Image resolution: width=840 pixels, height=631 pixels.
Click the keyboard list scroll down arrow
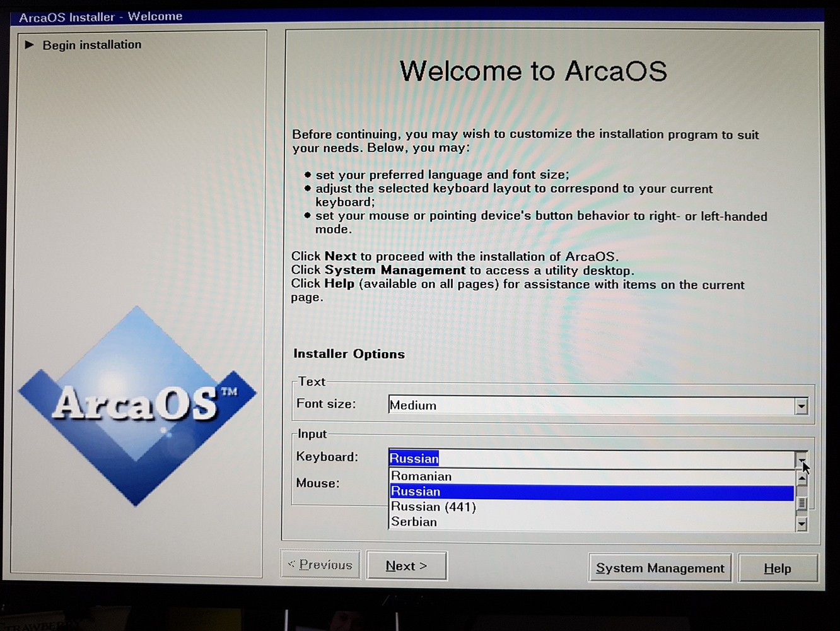(x=802, y=524)
